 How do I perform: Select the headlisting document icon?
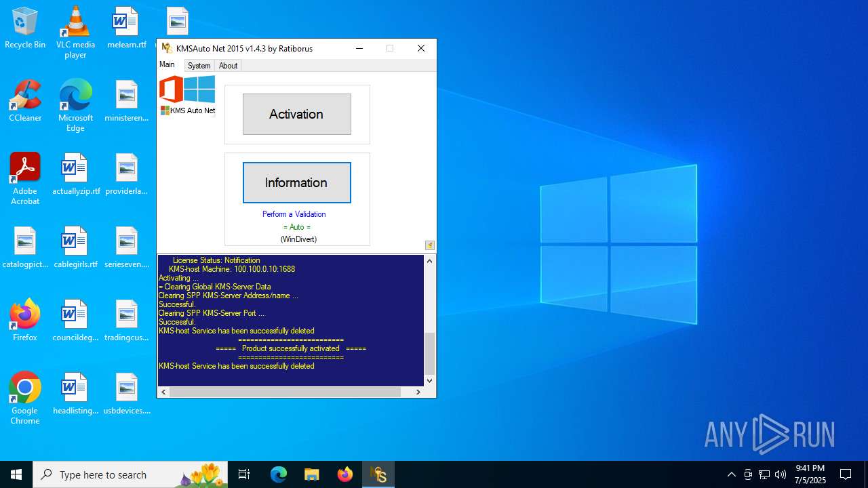coord(75,394)
